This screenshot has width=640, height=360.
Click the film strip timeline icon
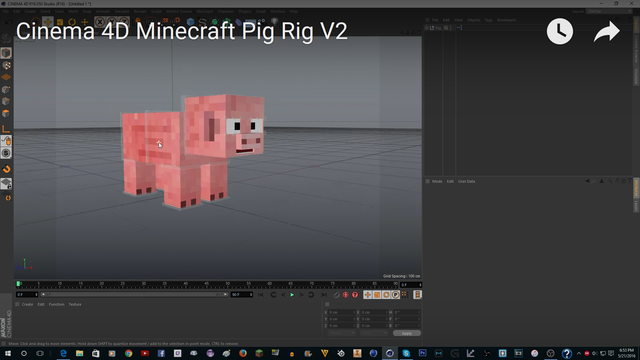(417, 295)
